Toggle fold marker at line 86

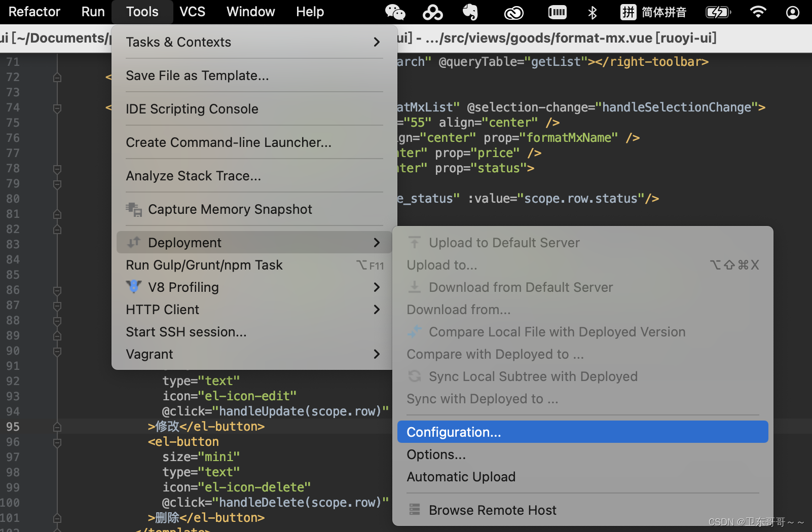pos(57,290)
